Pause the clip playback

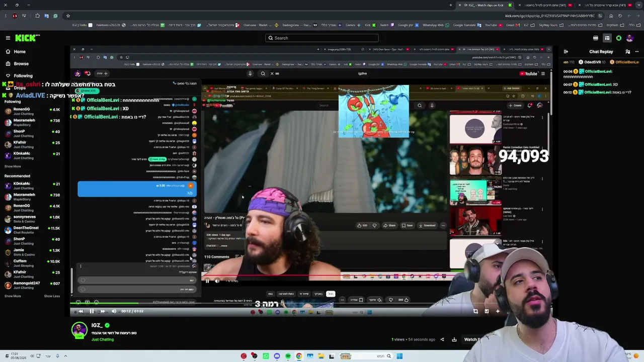point(92,311)
